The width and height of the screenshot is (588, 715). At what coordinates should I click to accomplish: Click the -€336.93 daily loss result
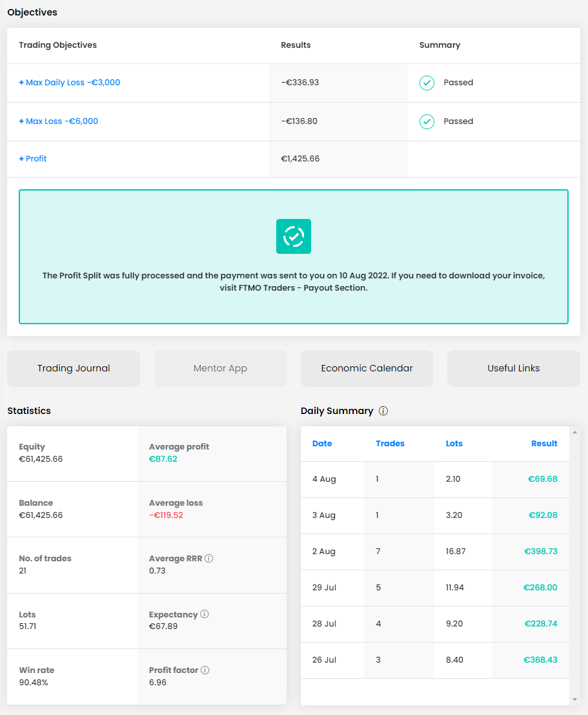(x=300, y=83)
